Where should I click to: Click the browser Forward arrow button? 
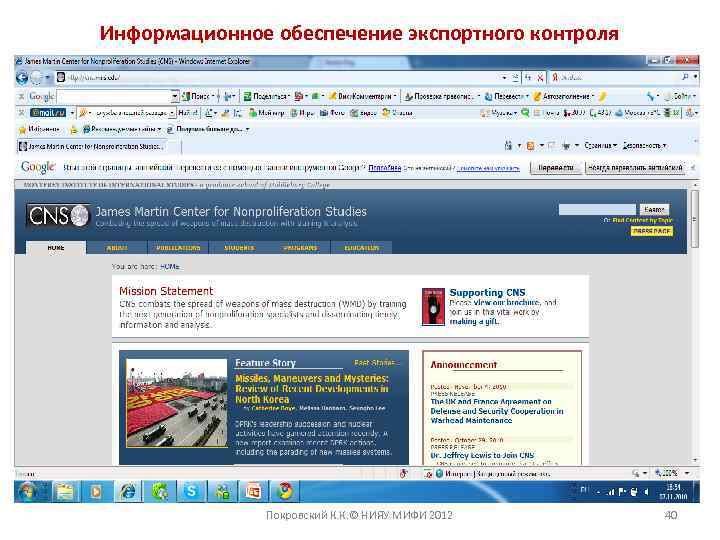[x=37, y=78]
